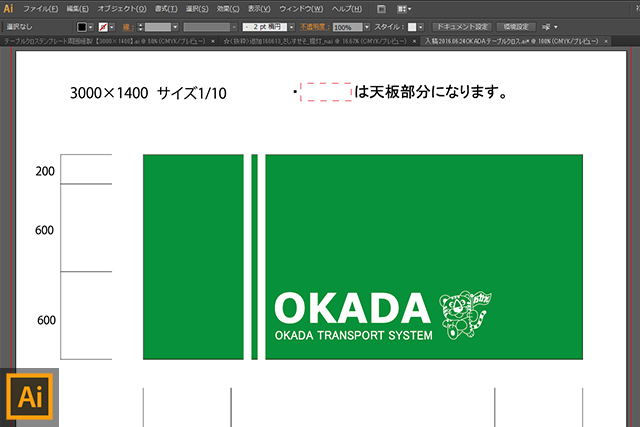
Task: Click the graphic style swatch
Action: pyautogui.click(x=412, y=27)
